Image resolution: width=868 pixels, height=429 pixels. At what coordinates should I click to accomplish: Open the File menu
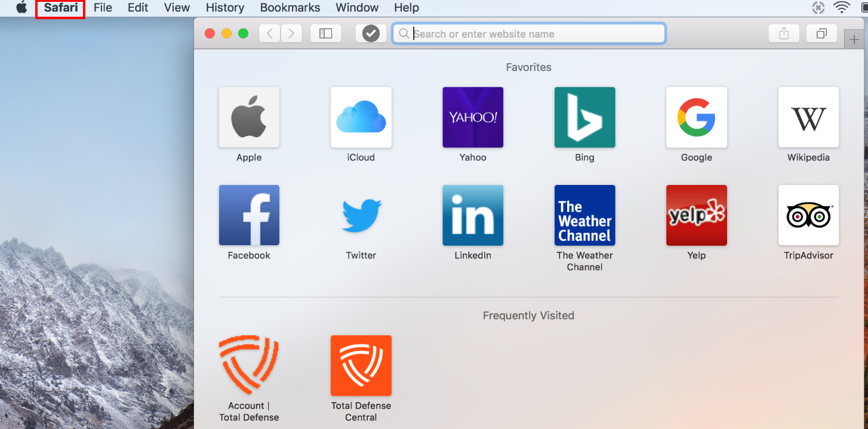point(103,8)
